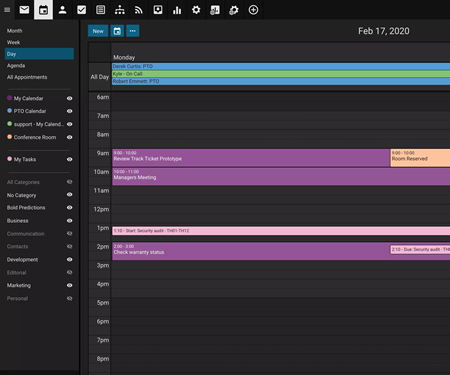Show the Personal category
The height and width of the screenshot is (375, 450).
(x=69, y=298)
